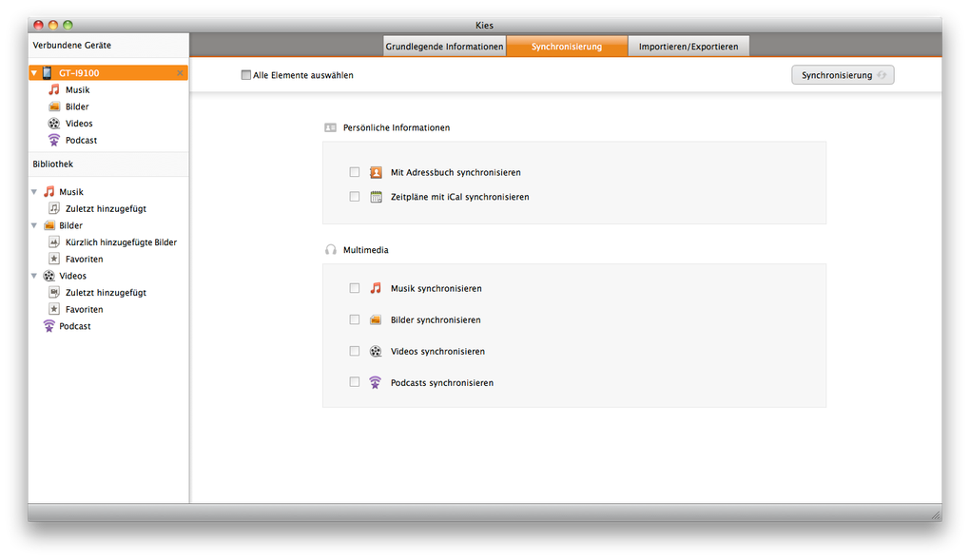Click the Bilder photo icon under GT-I9100
This screenshot has height=560, width=970.
pyautogui.click(x=54, y=106)
